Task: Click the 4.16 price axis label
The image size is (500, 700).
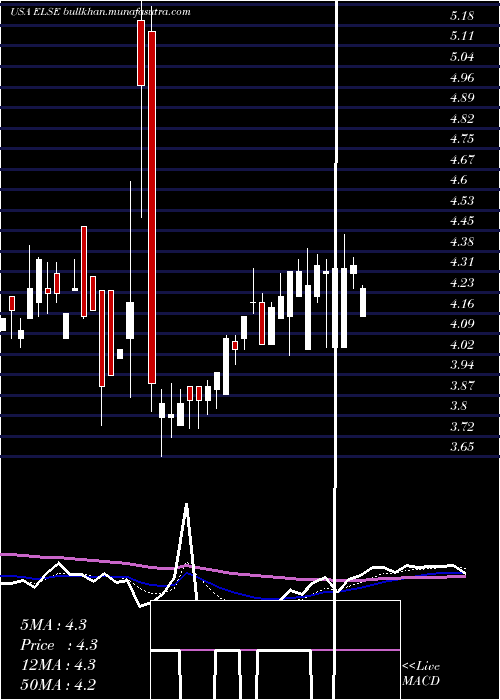Action: click(462, 304)
